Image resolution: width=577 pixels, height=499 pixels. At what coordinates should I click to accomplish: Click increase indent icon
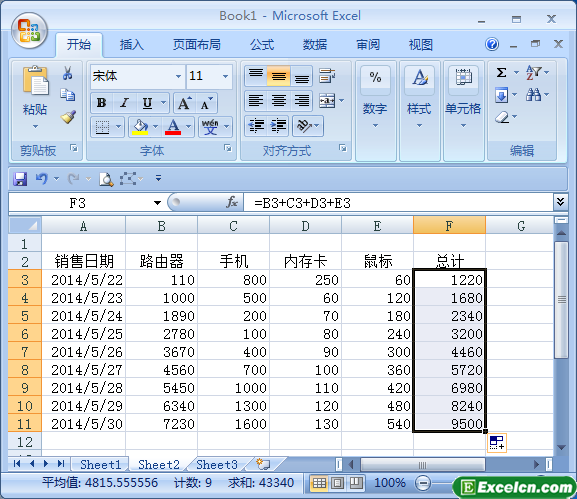pyautogui.click(x=279, y=125)
